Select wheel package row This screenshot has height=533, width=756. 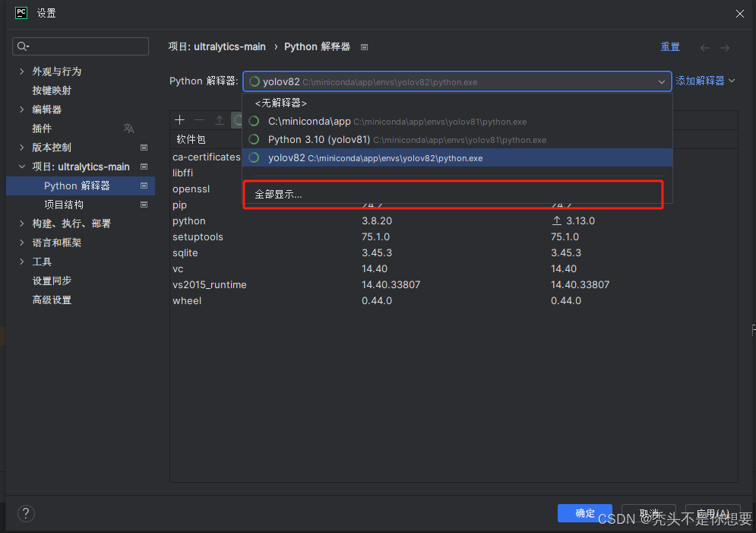pyautogui.click(x=454, y=300)
